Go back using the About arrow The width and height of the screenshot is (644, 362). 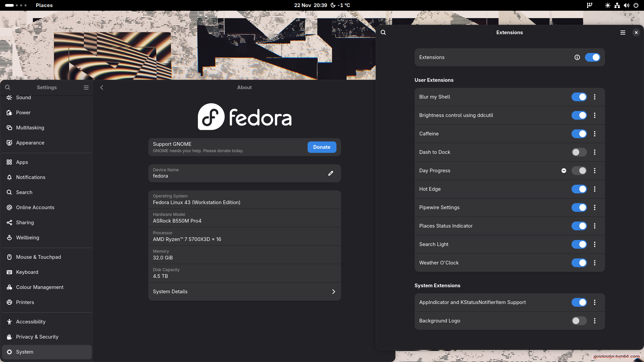102,87
